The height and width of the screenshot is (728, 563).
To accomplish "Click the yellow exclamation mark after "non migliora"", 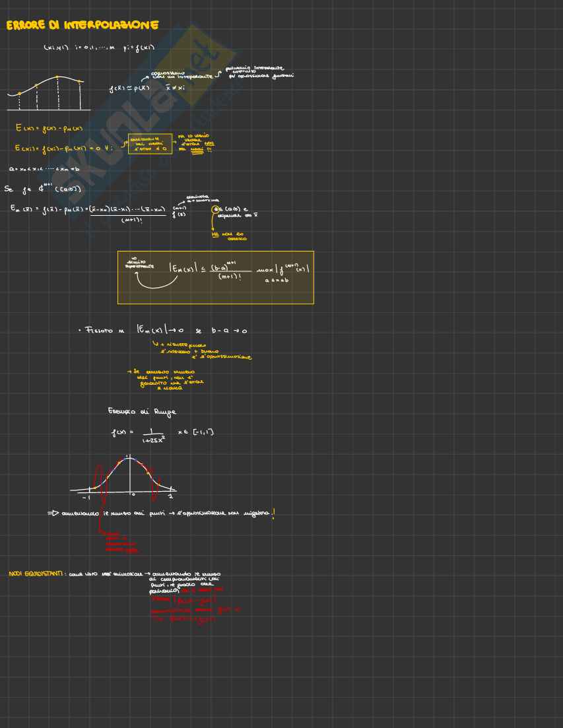I will coord(273,513).
